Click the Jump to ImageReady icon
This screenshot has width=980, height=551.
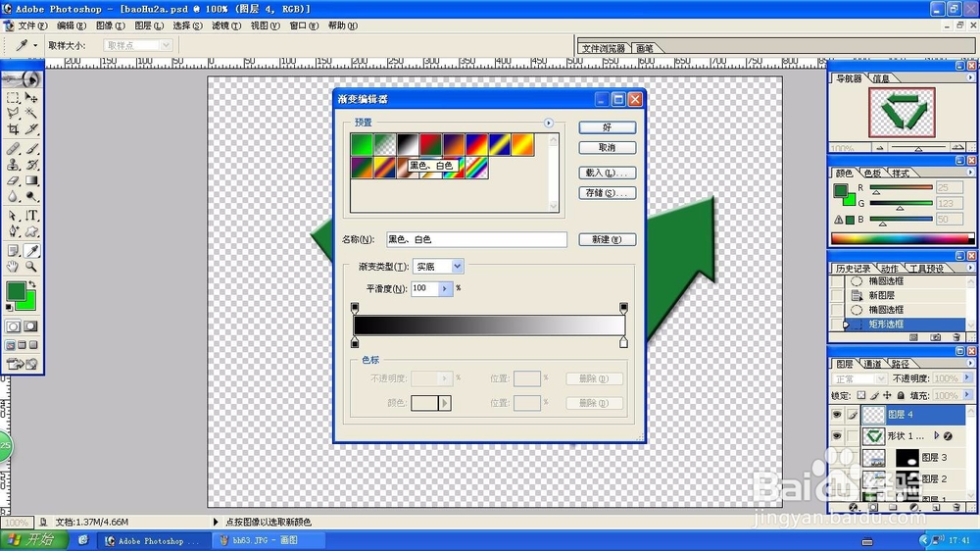pyautogui.click(x=22, y=364)
